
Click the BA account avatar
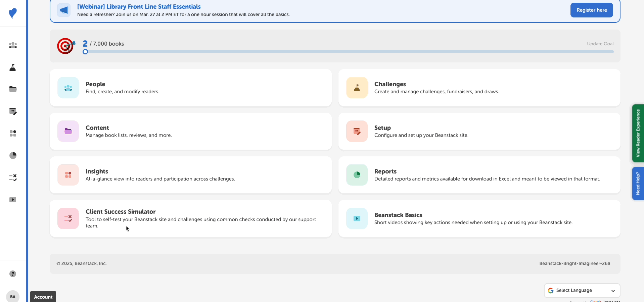(13, 296)
